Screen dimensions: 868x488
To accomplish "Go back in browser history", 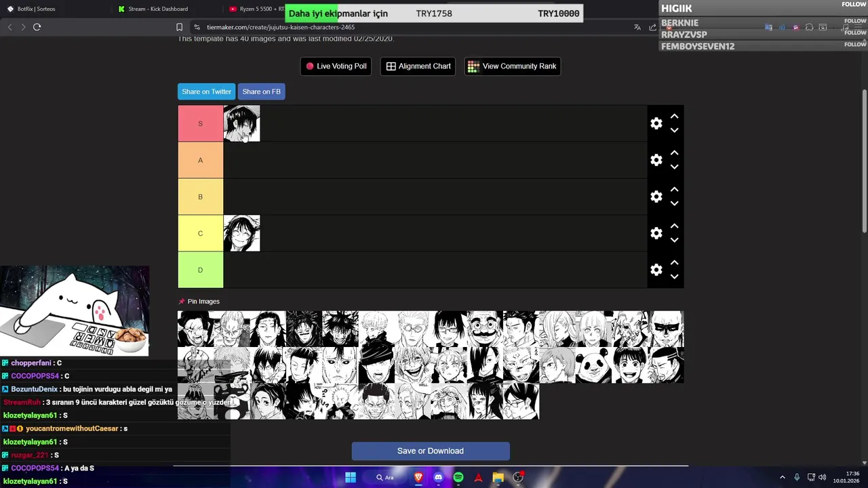I will tap(9, 27).
